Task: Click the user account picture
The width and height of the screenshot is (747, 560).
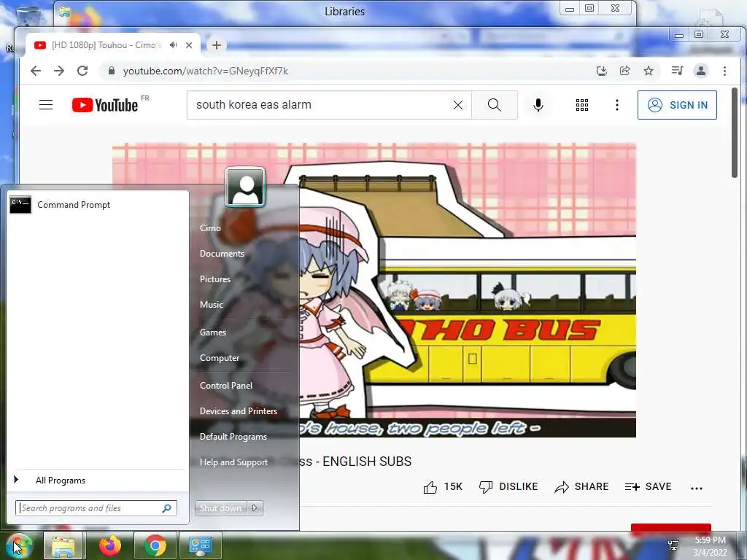Action: click(x=245, y=187)
